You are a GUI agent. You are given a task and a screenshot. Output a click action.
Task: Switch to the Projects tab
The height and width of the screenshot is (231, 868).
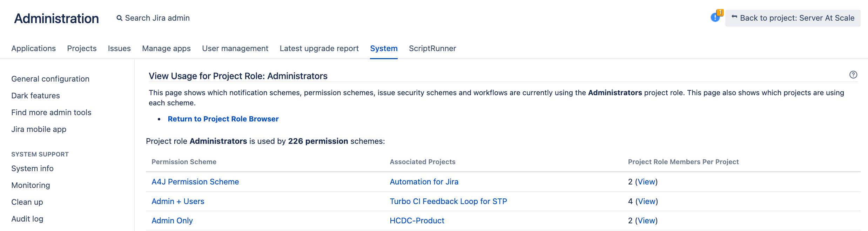pos(82,48)
